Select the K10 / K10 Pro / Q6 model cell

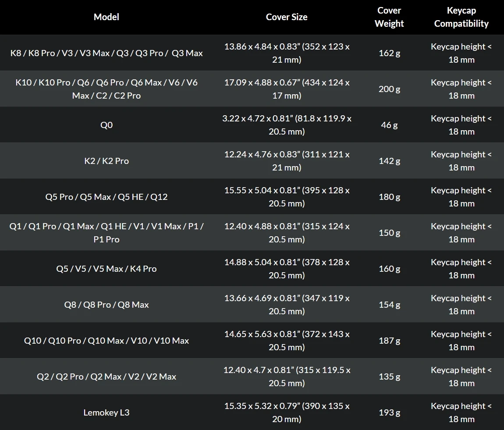[106, 89]
